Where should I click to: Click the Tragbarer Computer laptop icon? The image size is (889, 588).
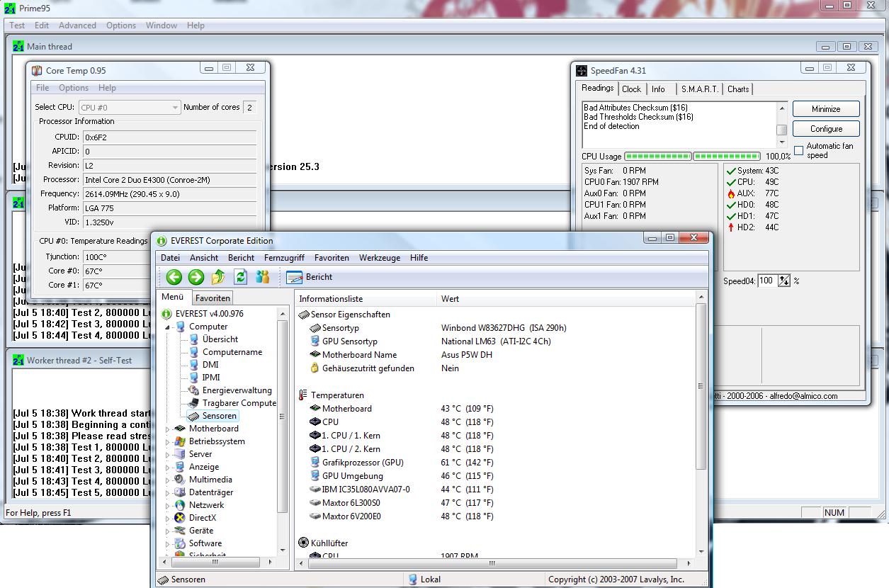coord(194,403)
